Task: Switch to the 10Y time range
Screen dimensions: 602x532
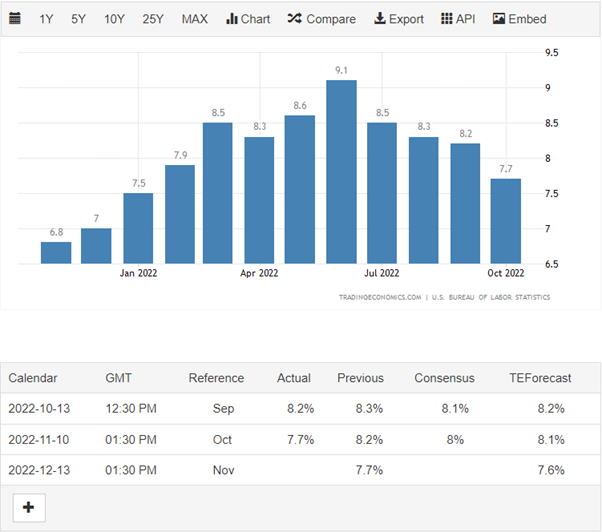Action: click(x=115, y=19)
